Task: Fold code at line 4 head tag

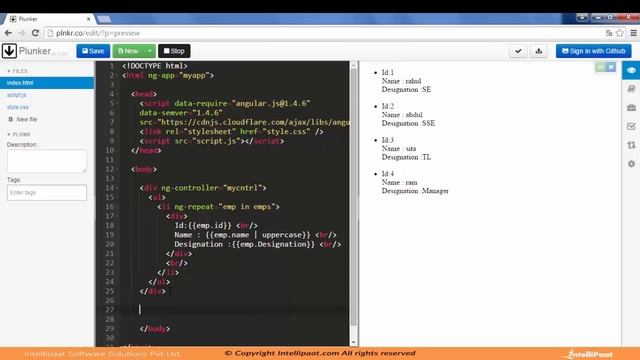Action: pyautogui.click(x=118, y=94)
